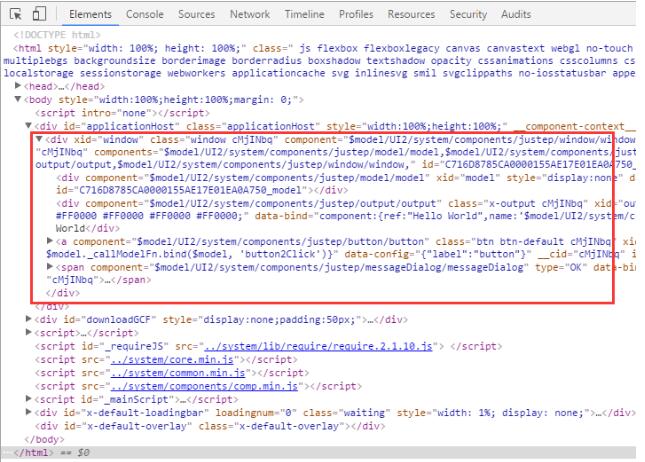
Task: Open the core.min.js source link
Action: click(x=172, y=360)
